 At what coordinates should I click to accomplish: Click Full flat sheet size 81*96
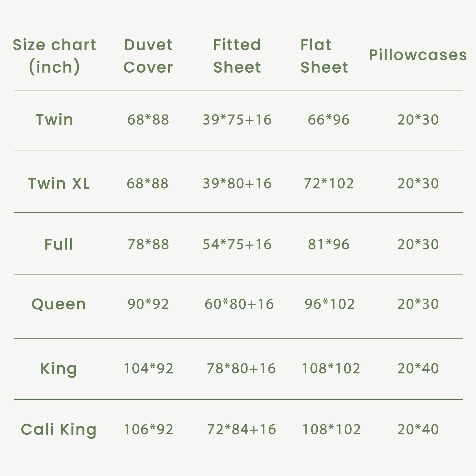tap(329, 244)
